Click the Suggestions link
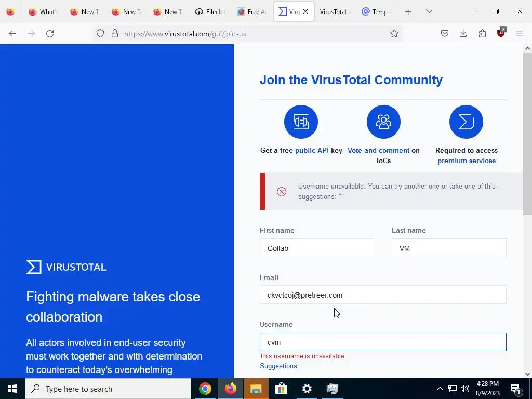 (x=279, y=366)
